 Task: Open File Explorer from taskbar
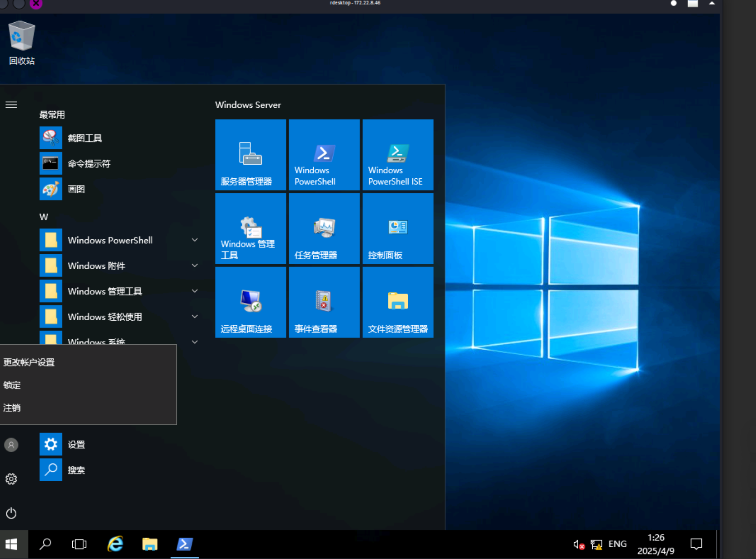click(x=150, y=544)
